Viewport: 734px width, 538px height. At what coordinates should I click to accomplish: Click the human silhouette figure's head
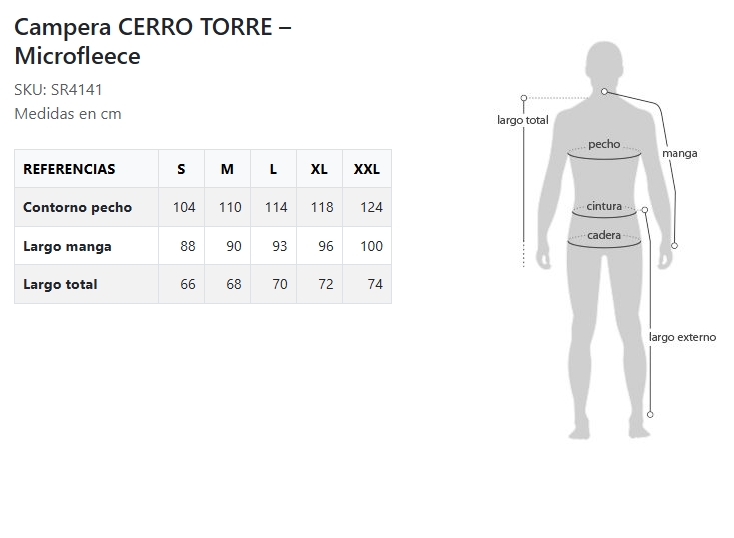tap(603, 67)
